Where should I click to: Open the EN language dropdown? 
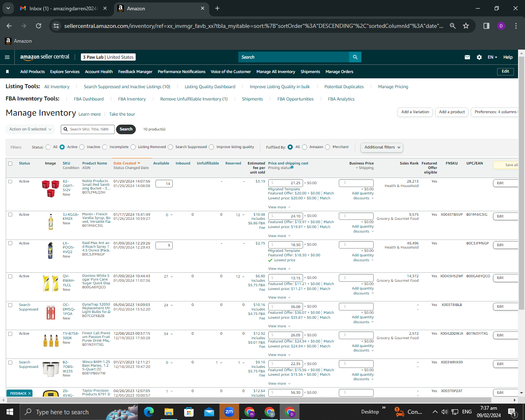[x=492, y=57]
